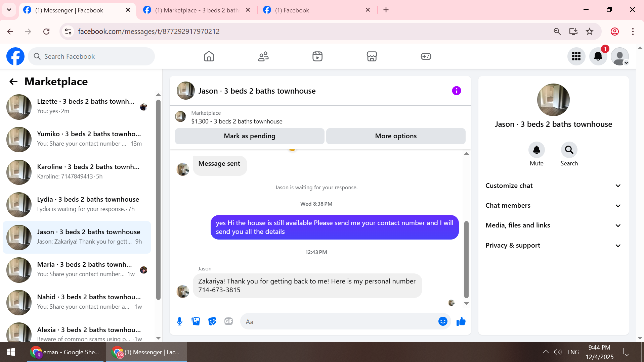Image resolution: width=644 pixels, height=362 pixels.
Task: Click Mark as pending button
Action: coord(250,136)
